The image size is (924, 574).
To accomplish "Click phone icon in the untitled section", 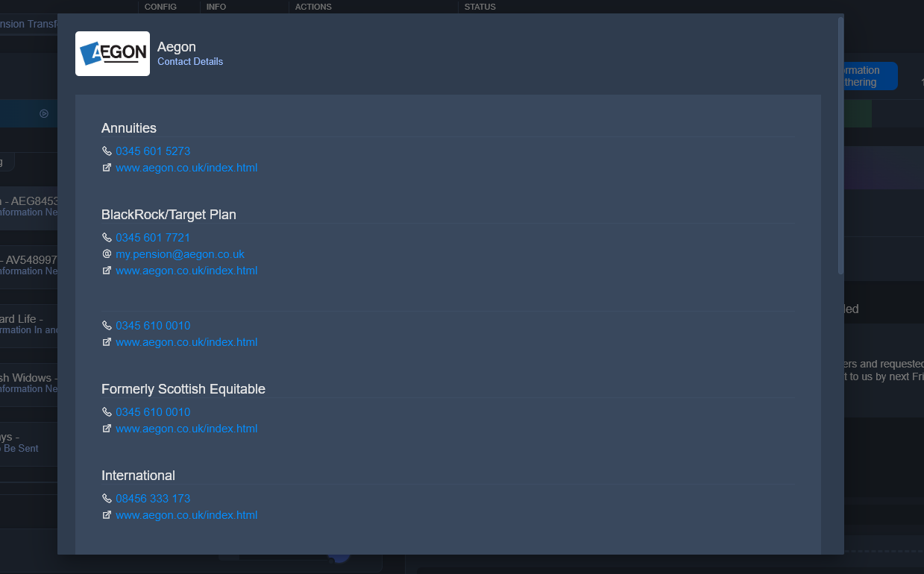I will [107, 326].
